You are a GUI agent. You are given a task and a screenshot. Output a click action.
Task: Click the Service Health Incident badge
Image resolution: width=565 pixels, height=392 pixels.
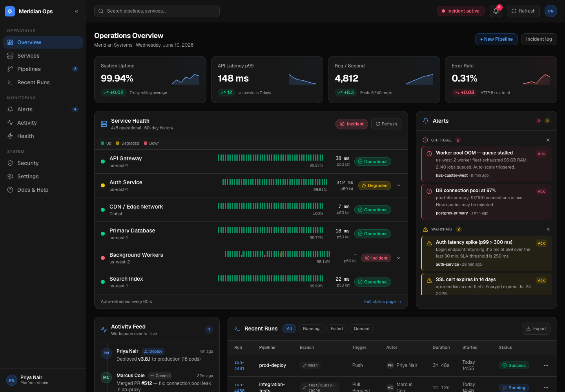click(x=352, y=124)
